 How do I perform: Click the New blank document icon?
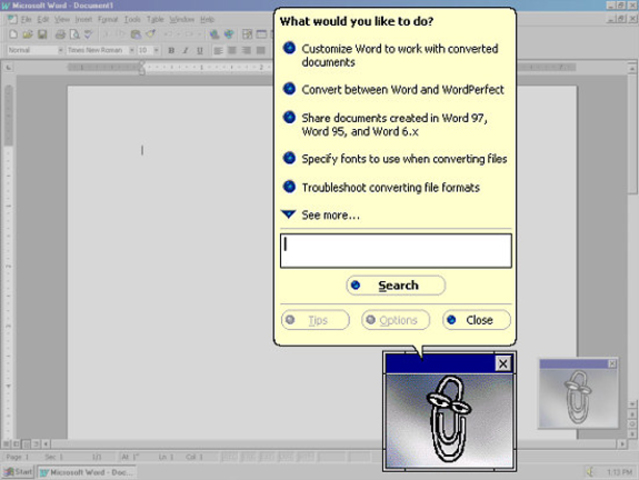point(13,35)
